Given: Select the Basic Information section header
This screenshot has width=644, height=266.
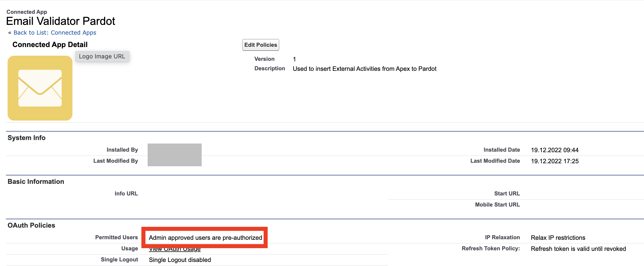Looking at the screenshot, I should click(35, 181).
